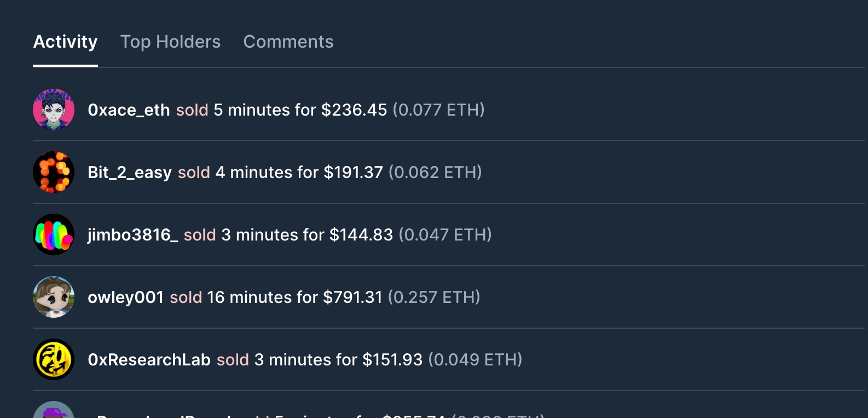
Task: Select the $191.37 sale price
Action: (354, 173)
